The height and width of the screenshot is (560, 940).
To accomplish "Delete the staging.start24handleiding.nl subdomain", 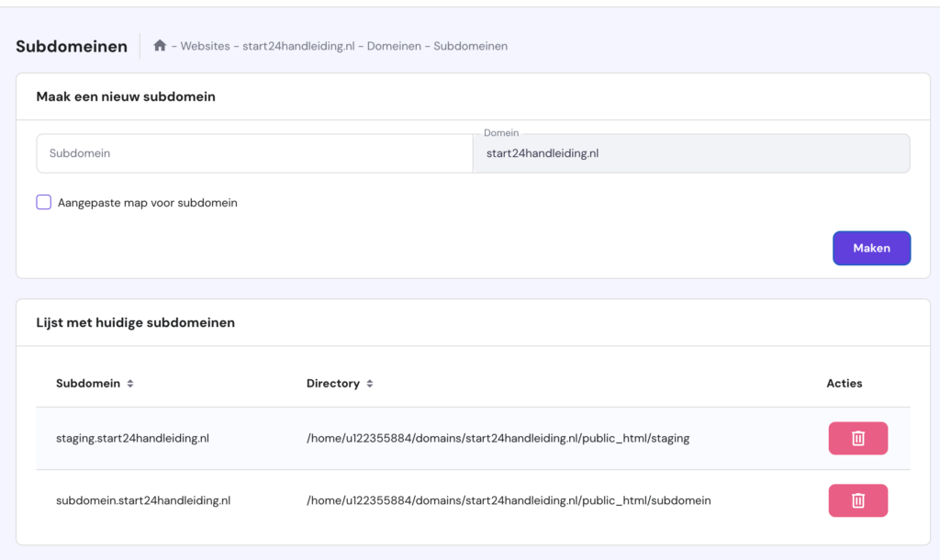I will [x=857, y=439].
